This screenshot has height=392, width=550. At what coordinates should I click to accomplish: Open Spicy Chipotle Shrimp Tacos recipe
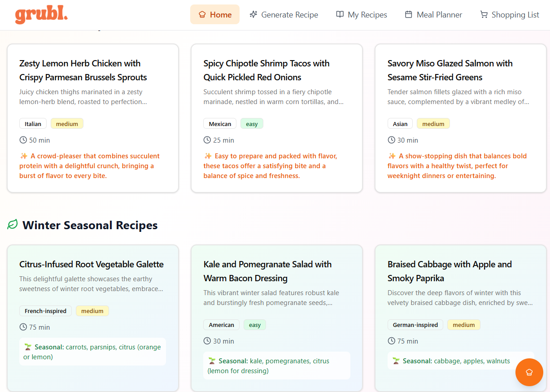tap(266, 70)
